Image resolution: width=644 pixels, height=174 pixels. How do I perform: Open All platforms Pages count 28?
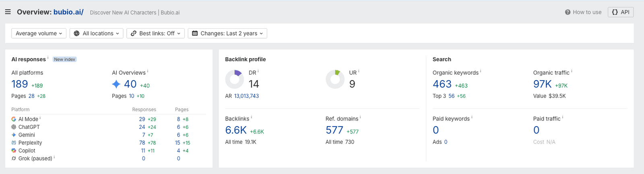tap(31, 96)
